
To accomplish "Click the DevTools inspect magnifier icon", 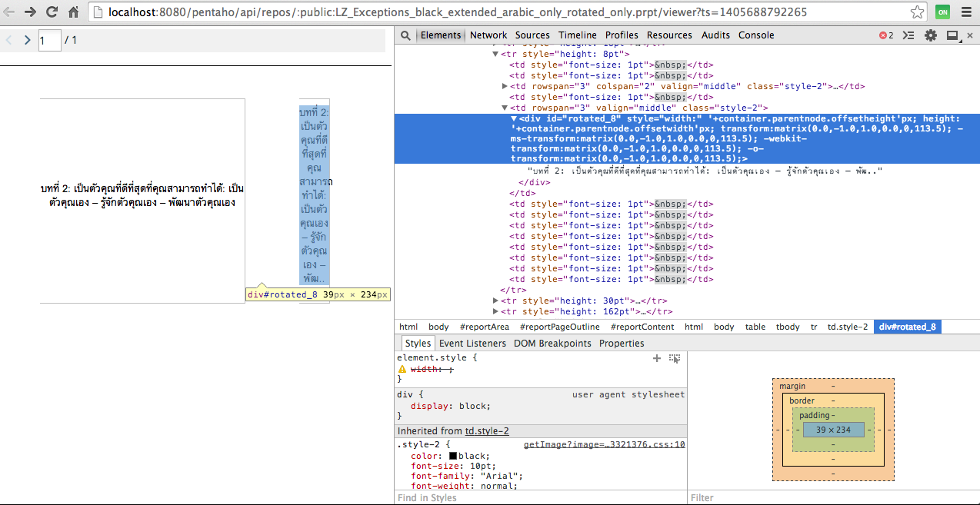I will point(406,35).
